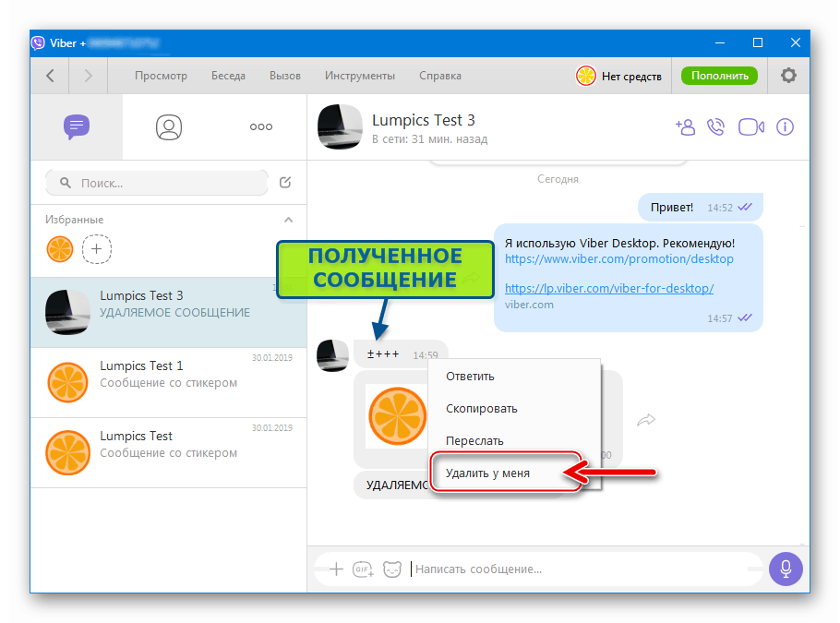Click the Lumpics Test 3 chat title
The image size is (840, 623).
pos(423,120)
